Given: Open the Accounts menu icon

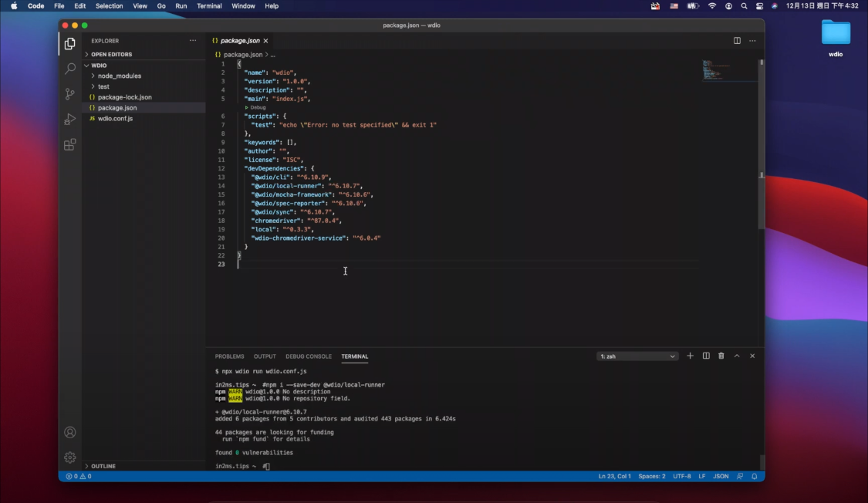Looking at the screenshot, I should (x=69, y=432).
